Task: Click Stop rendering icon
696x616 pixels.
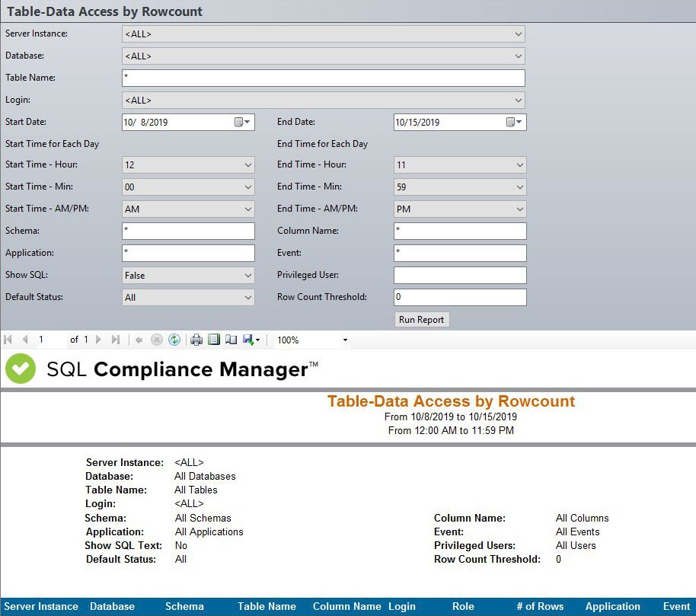Action: click(156, 340)
